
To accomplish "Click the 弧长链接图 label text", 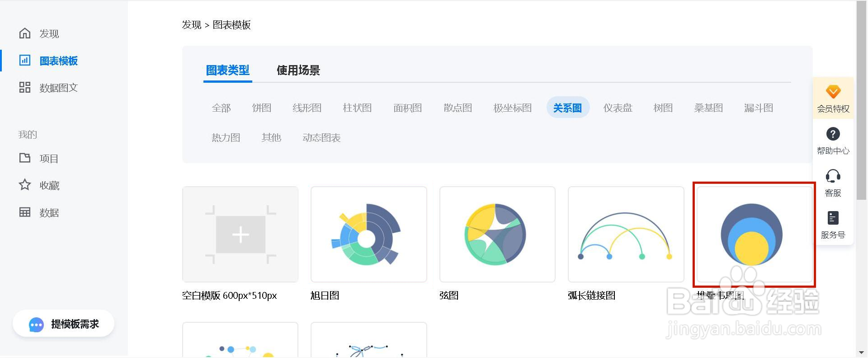I will click(x=592, y=295).
